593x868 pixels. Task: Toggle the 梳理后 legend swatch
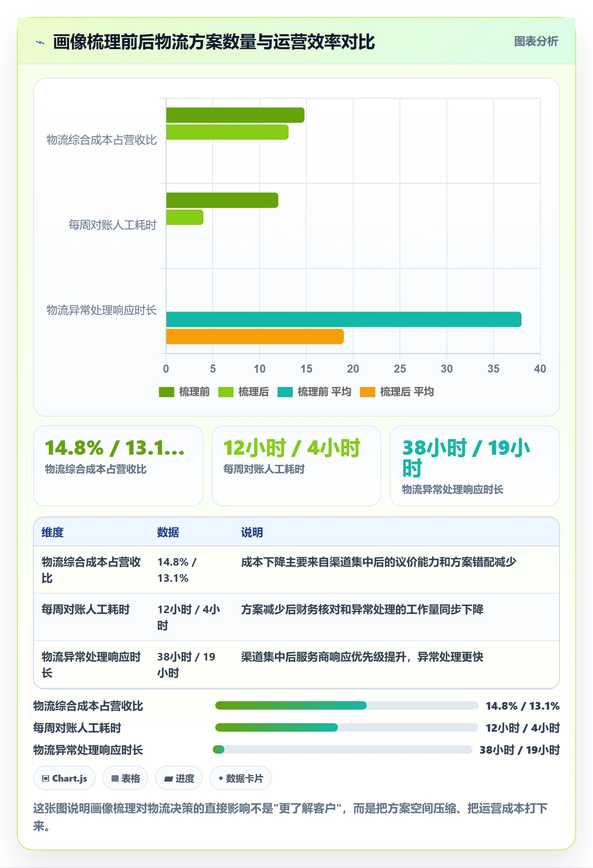coord(226,392)
